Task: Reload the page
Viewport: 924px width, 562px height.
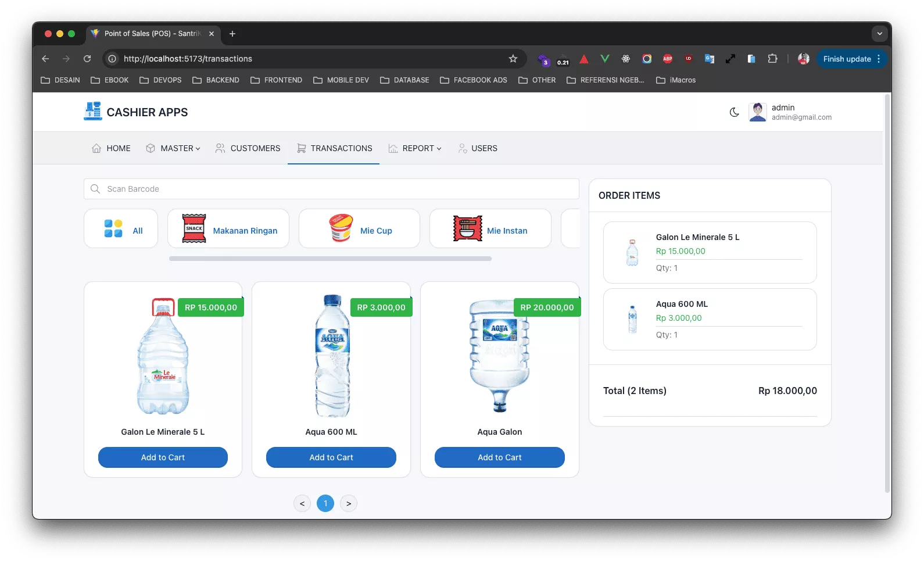Action: [87, 59]
